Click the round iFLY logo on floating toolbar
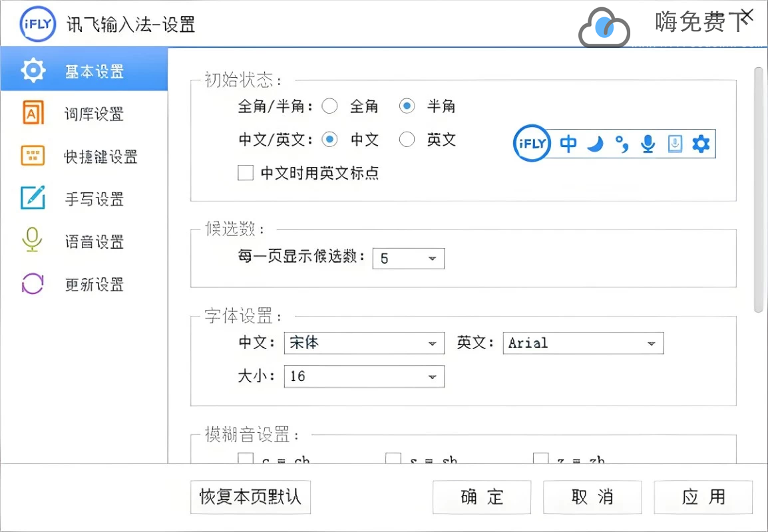This screenshot has width=768, height=532. [x=532, y=144]
